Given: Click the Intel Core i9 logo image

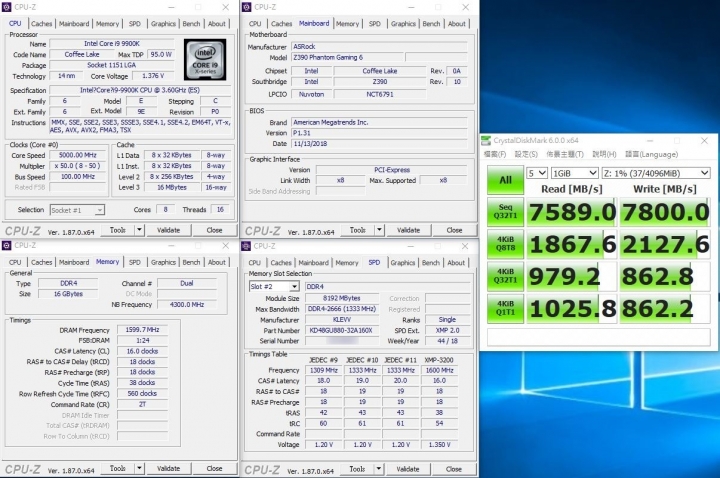Looking at the screenshot, I should point(205,60).
